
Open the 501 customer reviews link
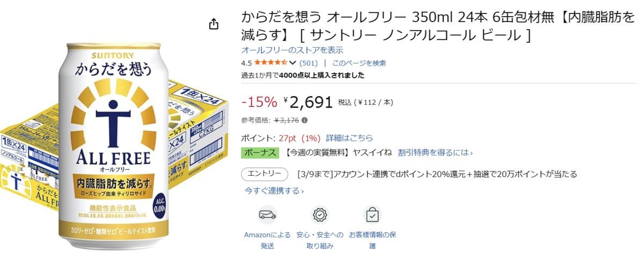(x=309, y=63)
